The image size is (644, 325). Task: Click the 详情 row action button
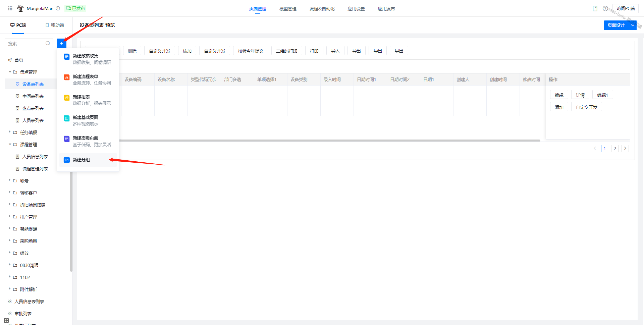580,95
